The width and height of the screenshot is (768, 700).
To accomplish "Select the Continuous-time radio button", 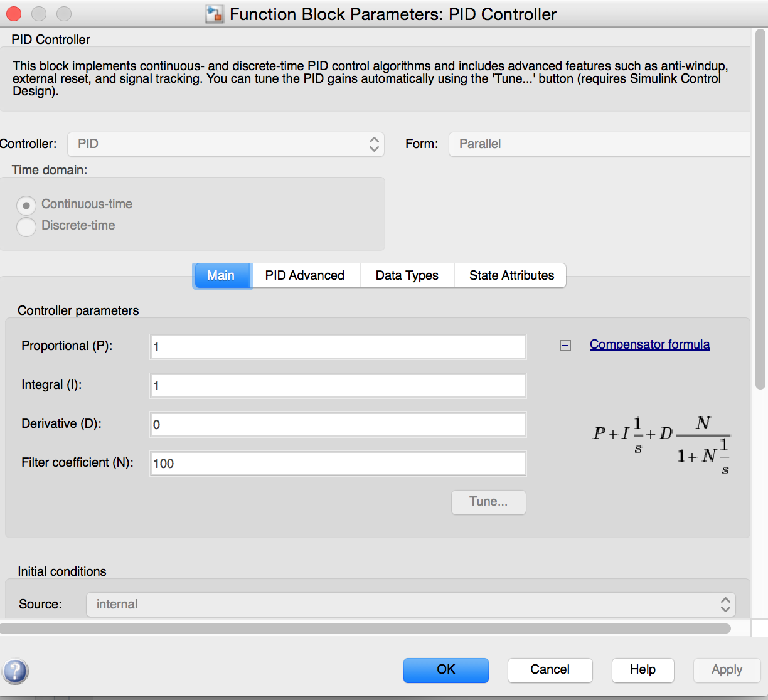I will click(x=26, y=205).
